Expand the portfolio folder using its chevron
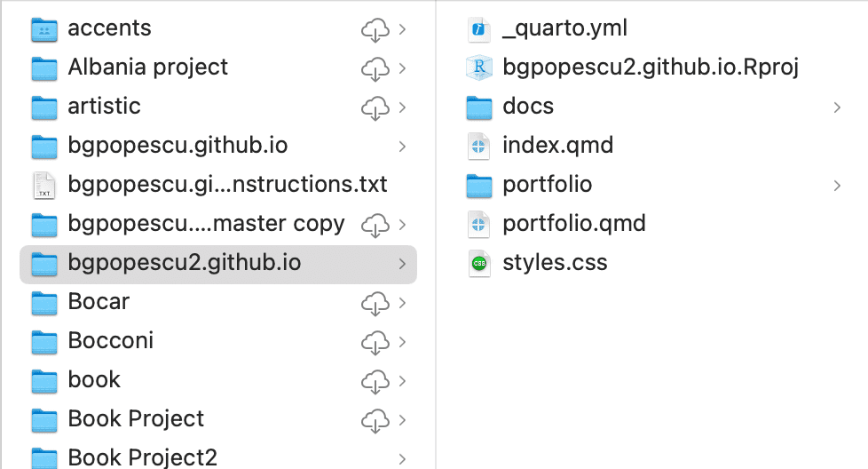This screenshot has height=469, width=868. pos(837,186)
